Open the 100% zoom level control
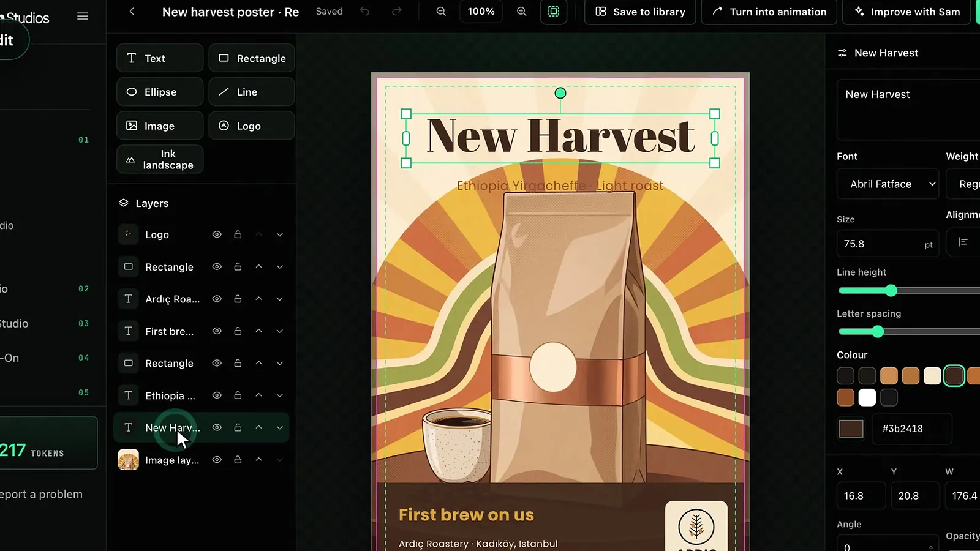The height and width of the screenshot is (551, 980). (481, 12)
